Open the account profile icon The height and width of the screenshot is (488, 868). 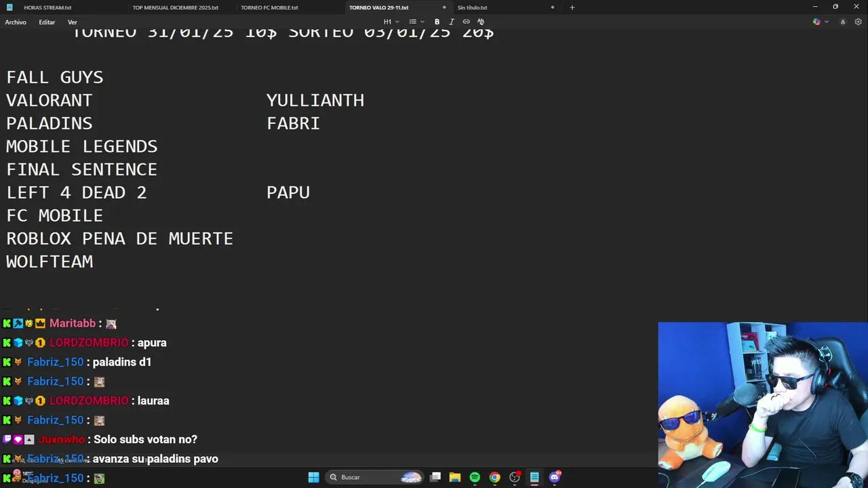pyautogui.click(x=843, y=22)
